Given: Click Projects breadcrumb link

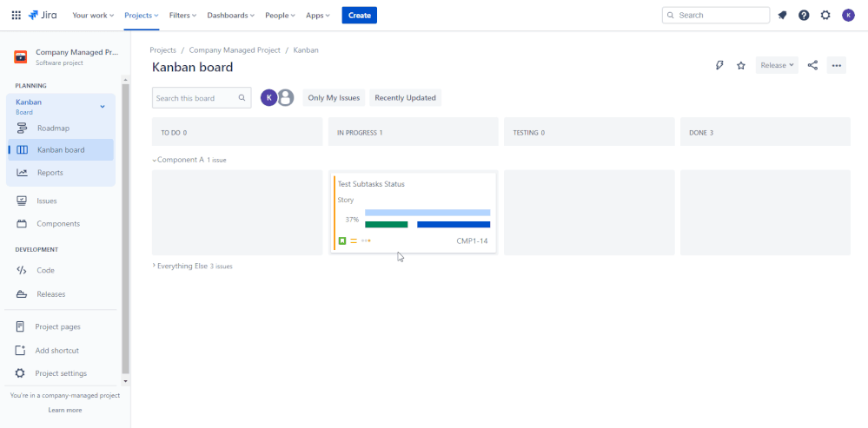Looking at the screenshot, I should (x=162, y=49).
